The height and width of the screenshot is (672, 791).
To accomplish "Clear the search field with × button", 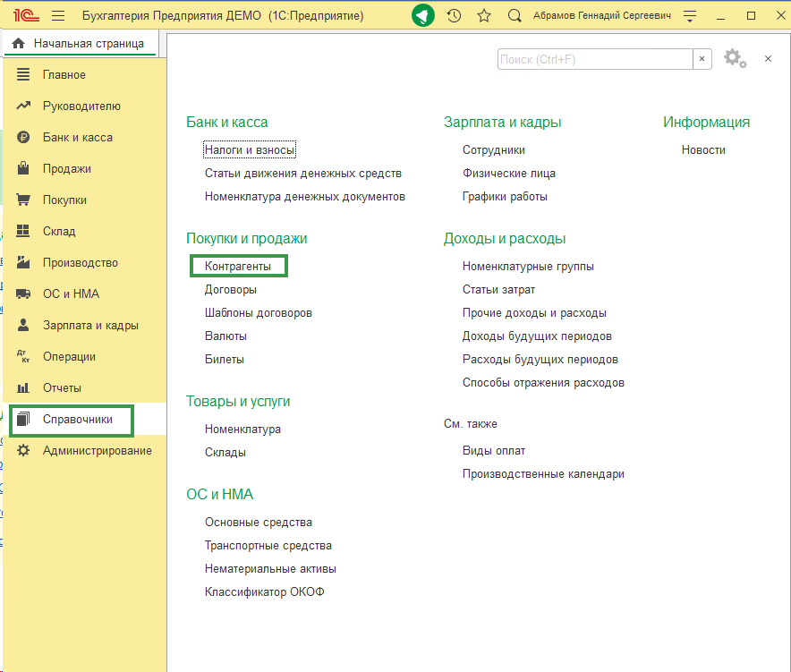I will coord(702,59).
